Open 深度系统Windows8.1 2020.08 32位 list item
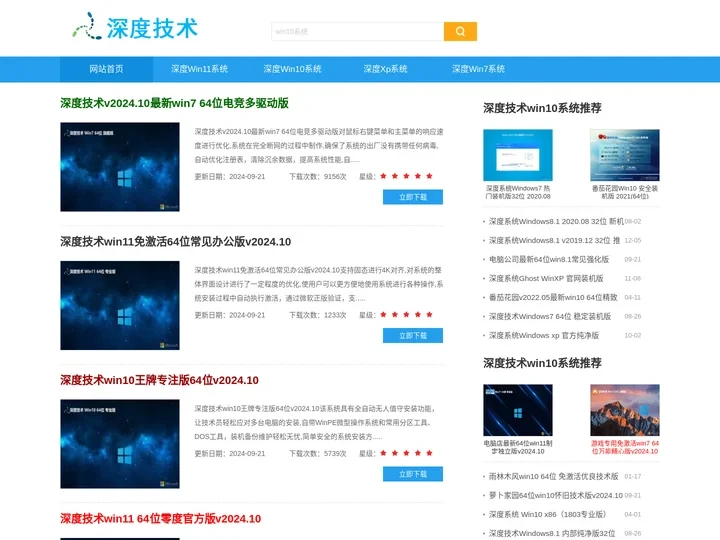Screen dimensions: 720x540 [556, 221]
